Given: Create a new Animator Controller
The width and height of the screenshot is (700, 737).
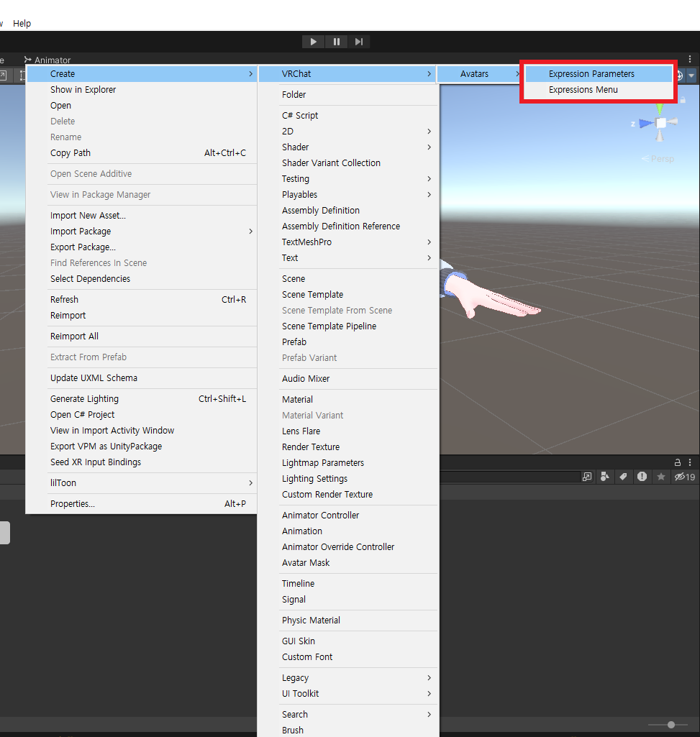Looking at the screenshot, I should [x=349, y=515].
